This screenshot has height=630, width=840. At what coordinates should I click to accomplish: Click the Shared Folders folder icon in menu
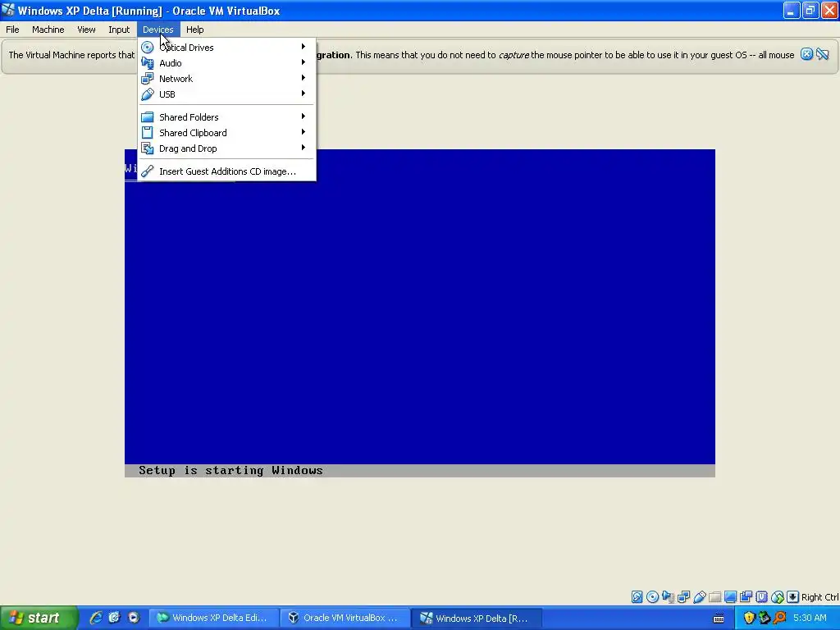(148, 117)
